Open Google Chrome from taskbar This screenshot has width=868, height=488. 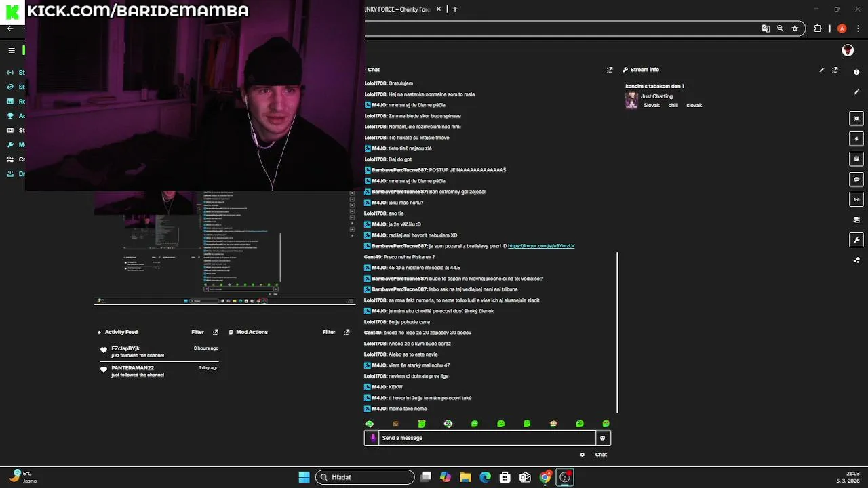pyautogui.click(x=545, y=477)
